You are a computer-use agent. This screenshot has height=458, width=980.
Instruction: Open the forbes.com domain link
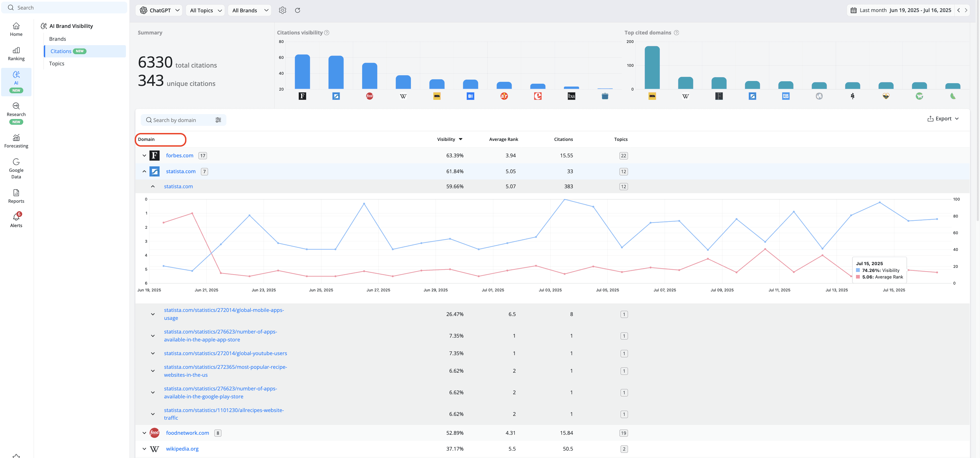click(x=180, y=155)
